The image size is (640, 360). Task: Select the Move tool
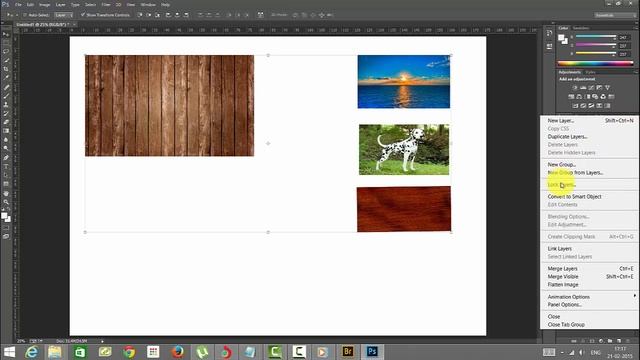click(x=6, y=34)
